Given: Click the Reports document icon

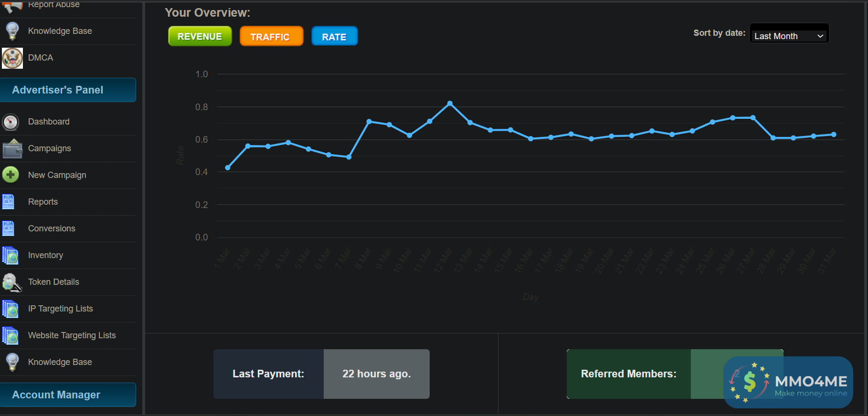Looking at the screenshot, I should click(9, 202).
